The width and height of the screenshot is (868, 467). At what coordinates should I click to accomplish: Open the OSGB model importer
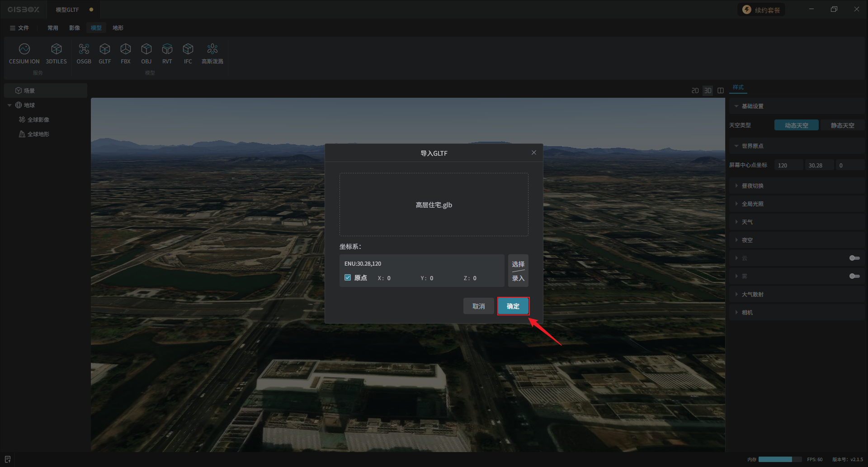(x=84, y=49)
